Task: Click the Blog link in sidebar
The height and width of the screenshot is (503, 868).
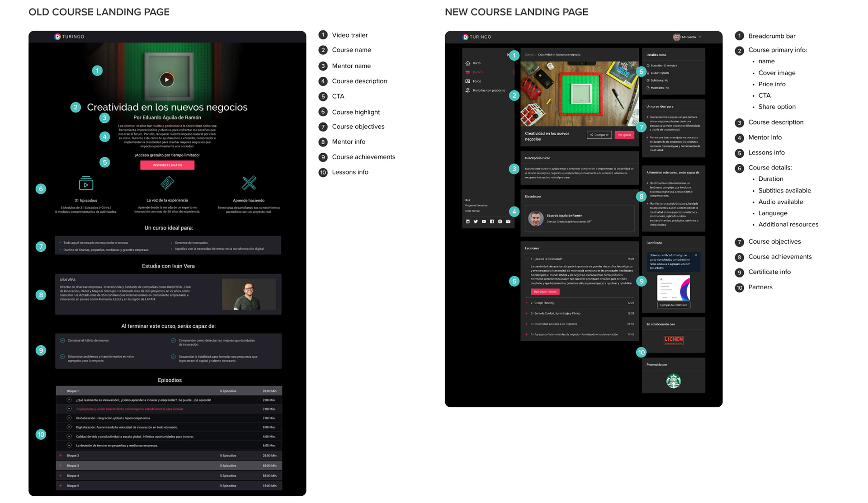Action: (468, 200)
